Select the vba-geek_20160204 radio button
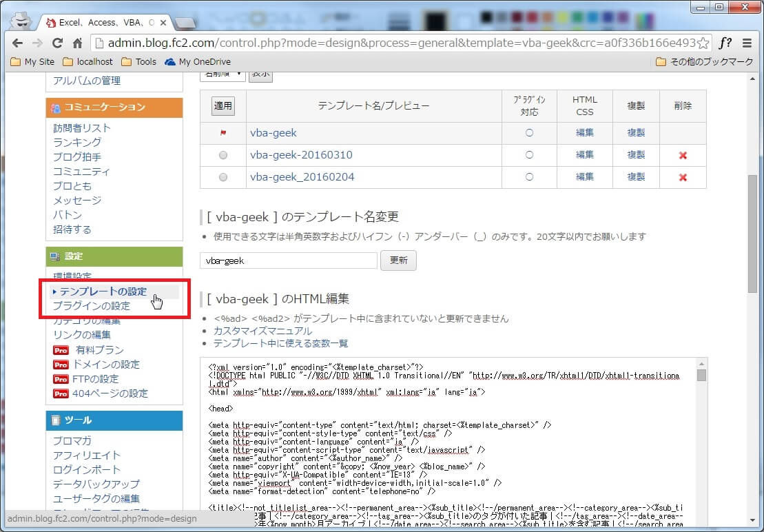Viewport: 764px width, 532px height. pos(223,177)
